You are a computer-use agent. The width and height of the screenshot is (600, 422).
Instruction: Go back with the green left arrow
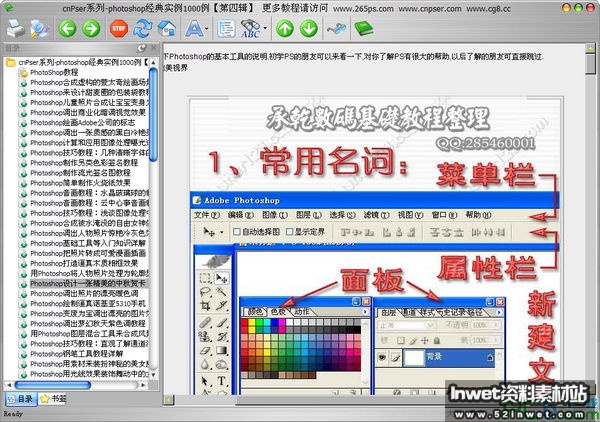coord(67,29)
